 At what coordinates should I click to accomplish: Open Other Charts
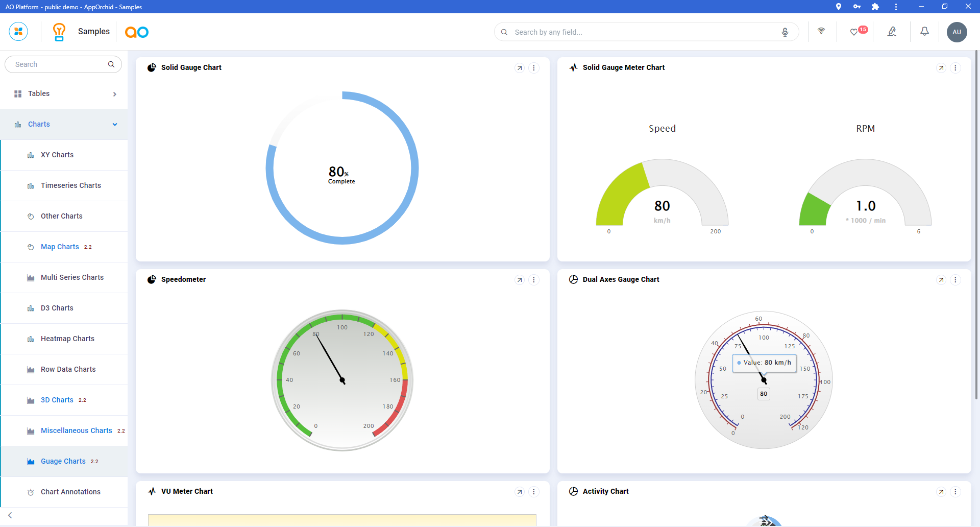[x=64, y=216]
